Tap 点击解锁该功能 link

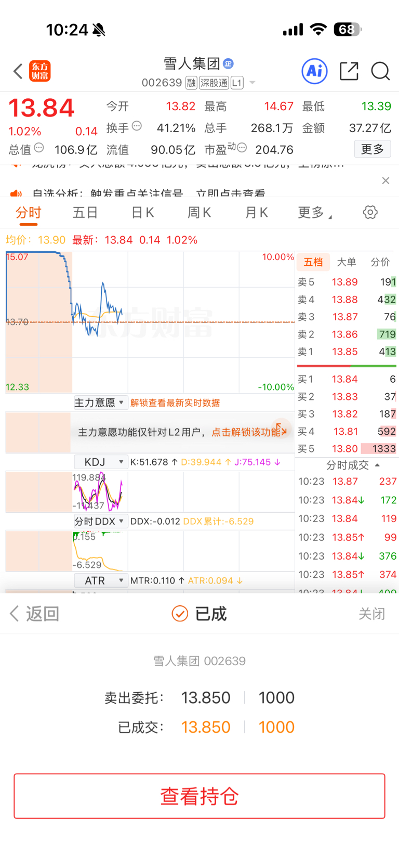tap(246, 432)
